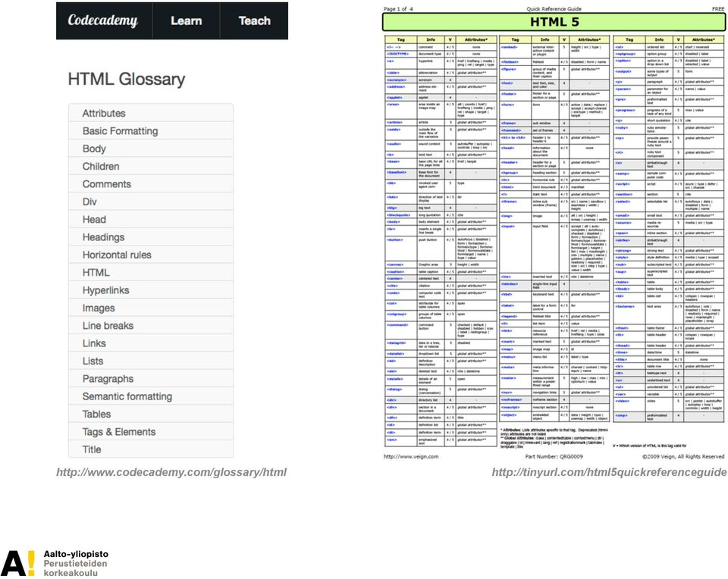Select the Hyperlinks glossary entry

point(151,290)
